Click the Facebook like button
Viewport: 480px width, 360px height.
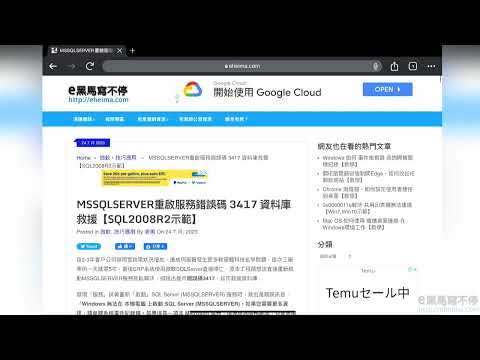click(125, 246)
